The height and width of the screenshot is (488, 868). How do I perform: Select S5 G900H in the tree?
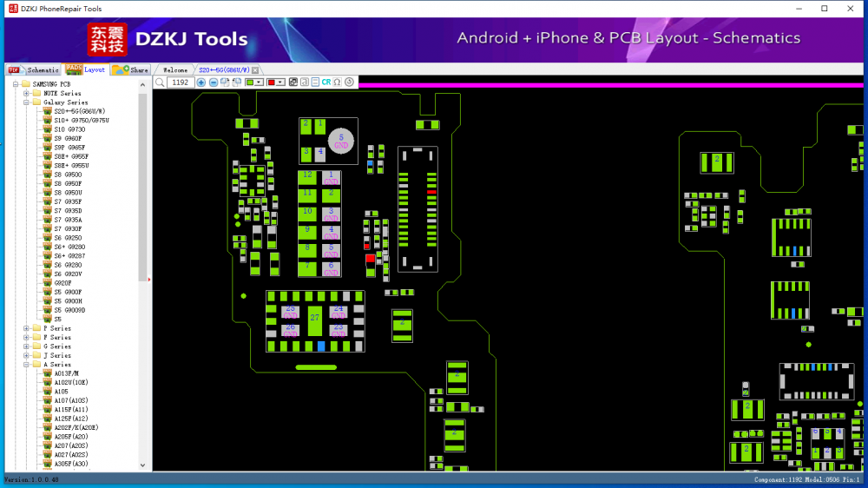tap(68, 301)
